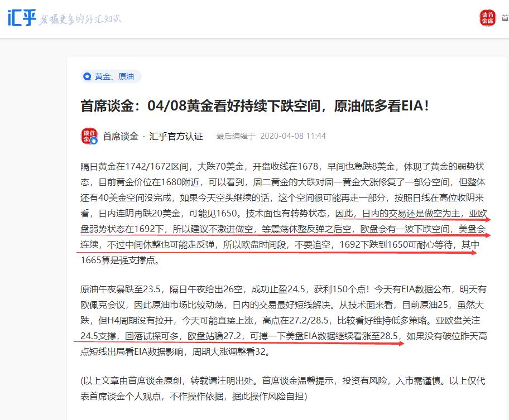Image resolution: width=509 pixels, height=420 pixels.
Task: Click the handwritten slogan beside the 汇乎 logo
Action: 79,19
